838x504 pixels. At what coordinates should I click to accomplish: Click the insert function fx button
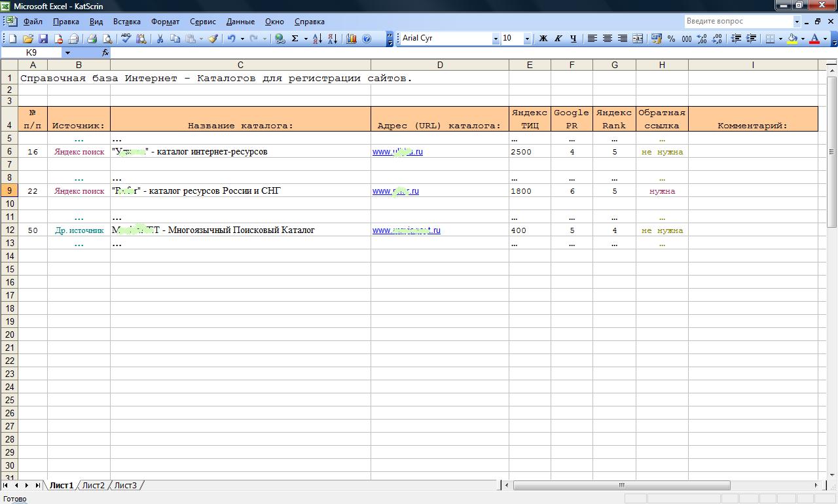[105, 52]
